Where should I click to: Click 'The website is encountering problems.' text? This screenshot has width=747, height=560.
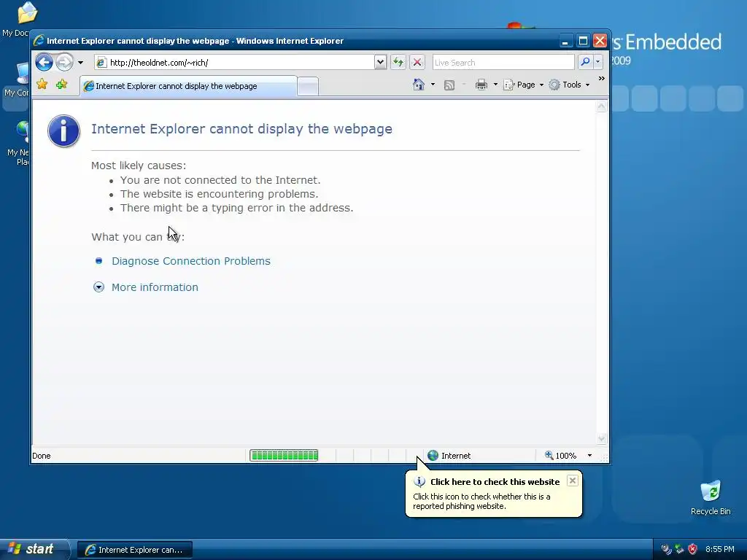pos(219,194)
